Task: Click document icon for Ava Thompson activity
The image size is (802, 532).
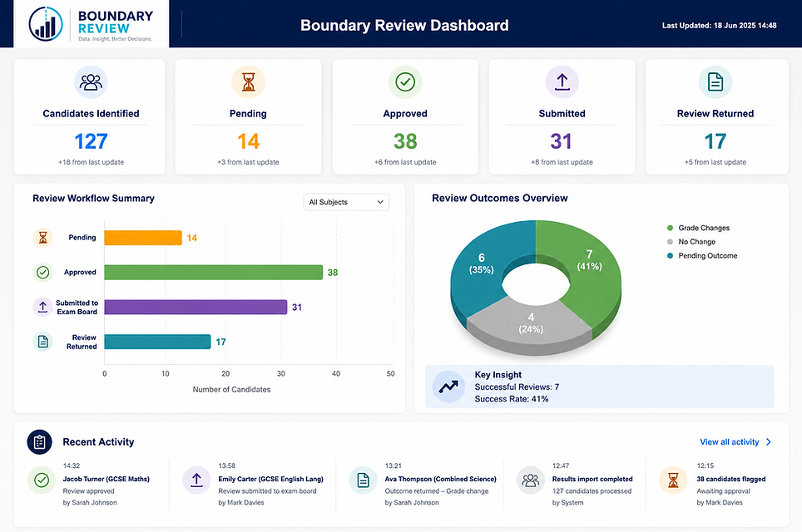Action: pyautogui.click(x=363, y=480)
